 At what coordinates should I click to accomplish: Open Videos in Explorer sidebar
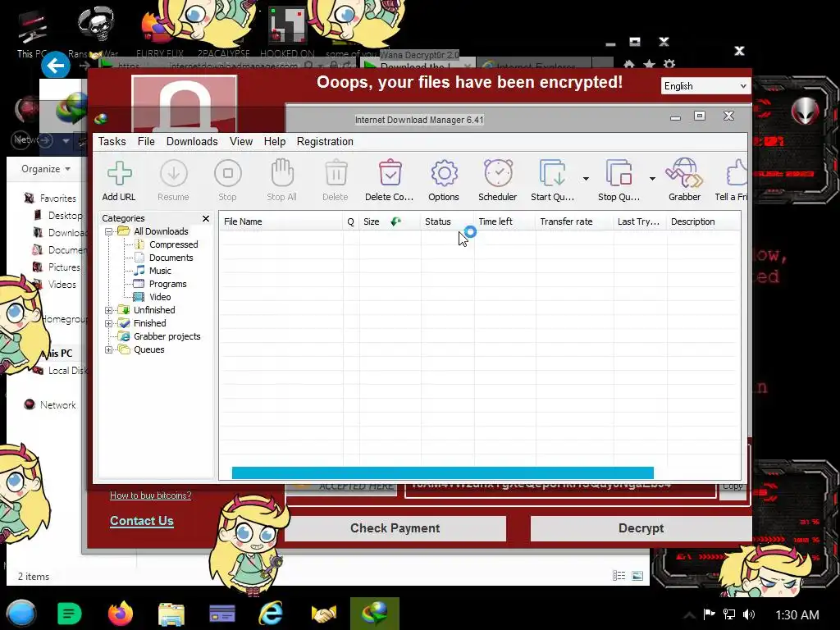(x=62, y=285)
